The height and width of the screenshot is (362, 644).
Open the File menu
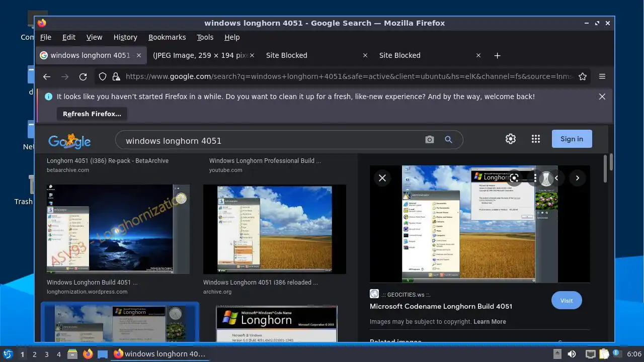(x=46, y=37)
